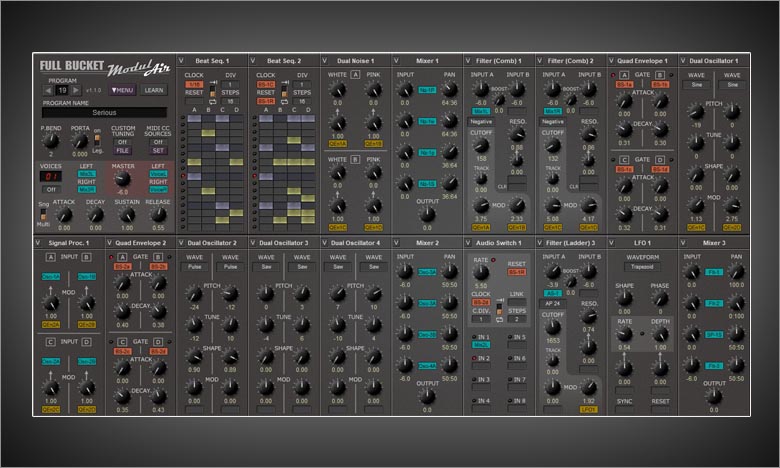Open the V dropdown of Quad Envelope 1
Image resolution: width=780 pixels, height=468 pixels.
[x=611, y=61]
